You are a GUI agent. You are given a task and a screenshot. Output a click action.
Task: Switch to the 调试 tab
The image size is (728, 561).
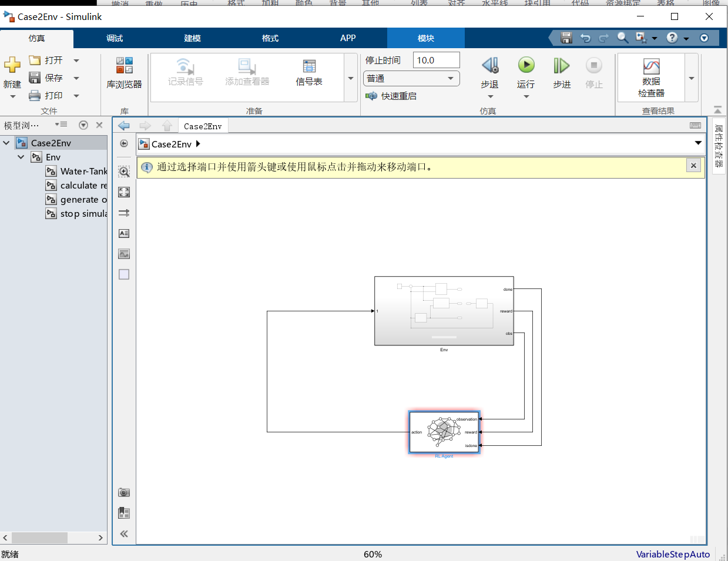pos(115,38)
